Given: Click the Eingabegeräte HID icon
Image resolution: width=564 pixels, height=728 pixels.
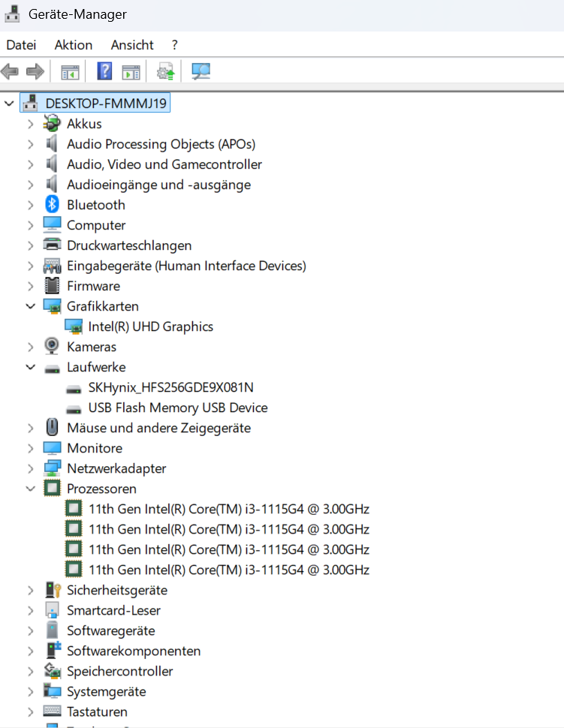Looking at the screenshot, I should (x=52, y=266).
